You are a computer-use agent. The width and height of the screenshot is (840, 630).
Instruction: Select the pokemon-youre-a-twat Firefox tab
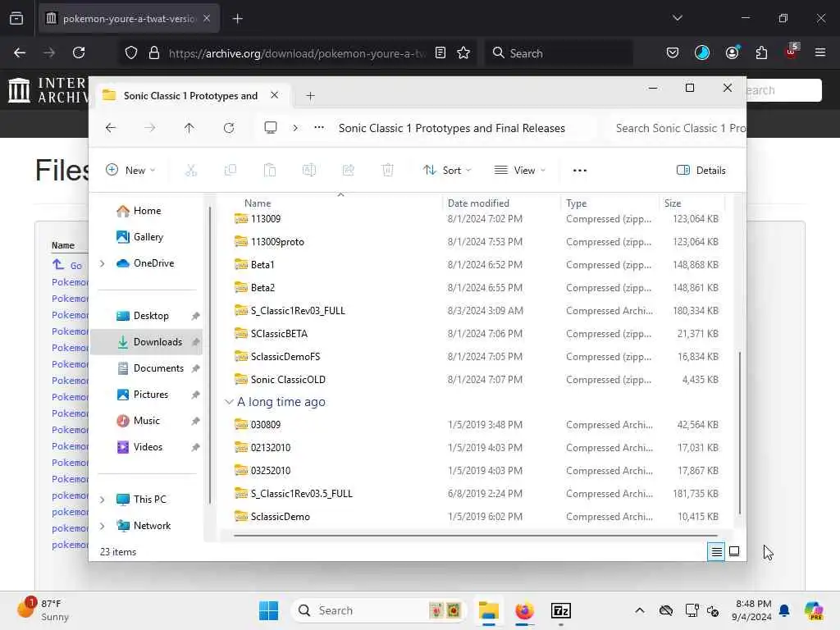coord(129,19)
